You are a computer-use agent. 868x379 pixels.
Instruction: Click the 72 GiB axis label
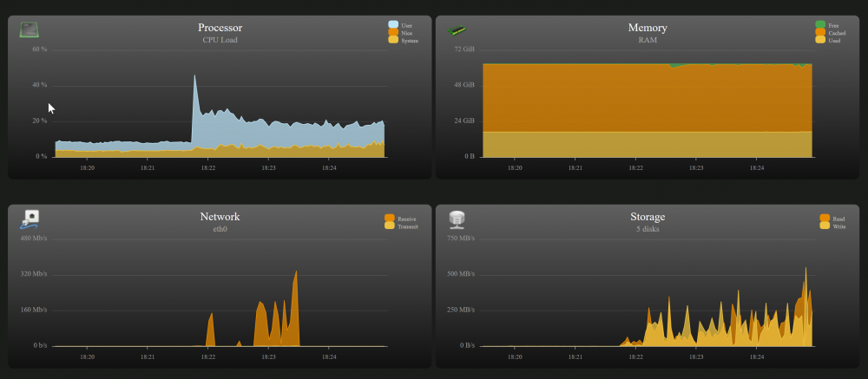click(464, 49)
